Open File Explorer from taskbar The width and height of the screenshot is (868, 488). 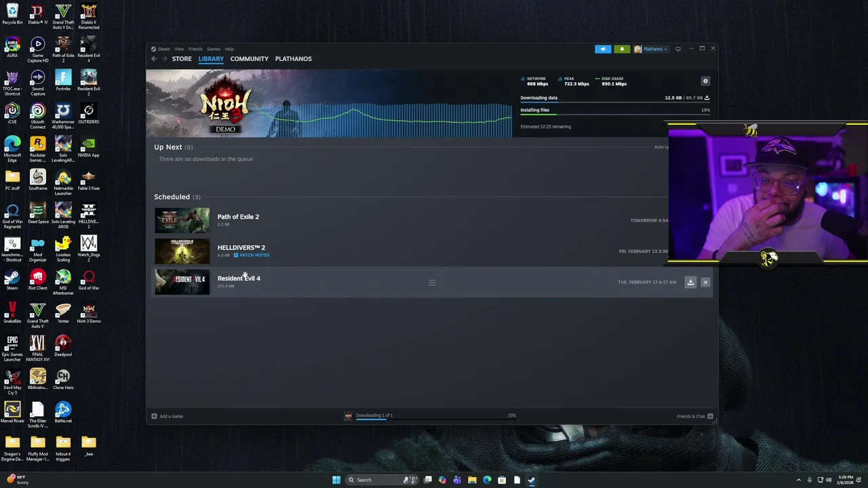[x=472, y=480]
